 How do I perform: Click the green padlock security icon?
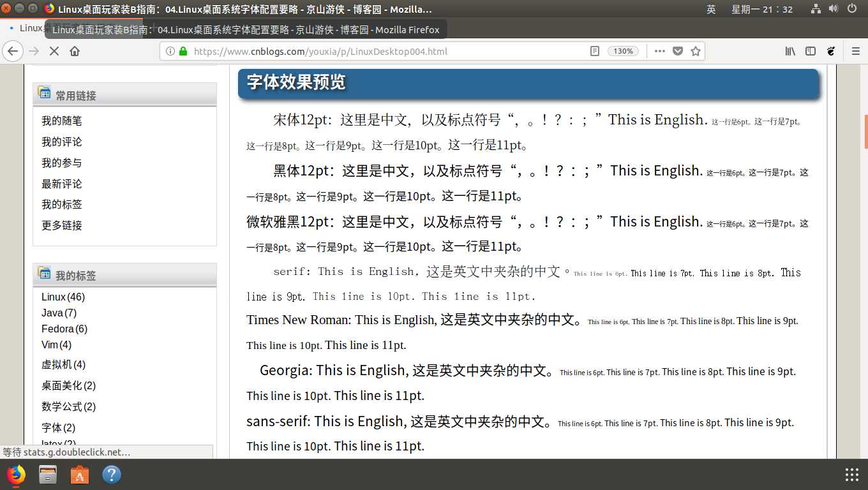pos(184,51)
